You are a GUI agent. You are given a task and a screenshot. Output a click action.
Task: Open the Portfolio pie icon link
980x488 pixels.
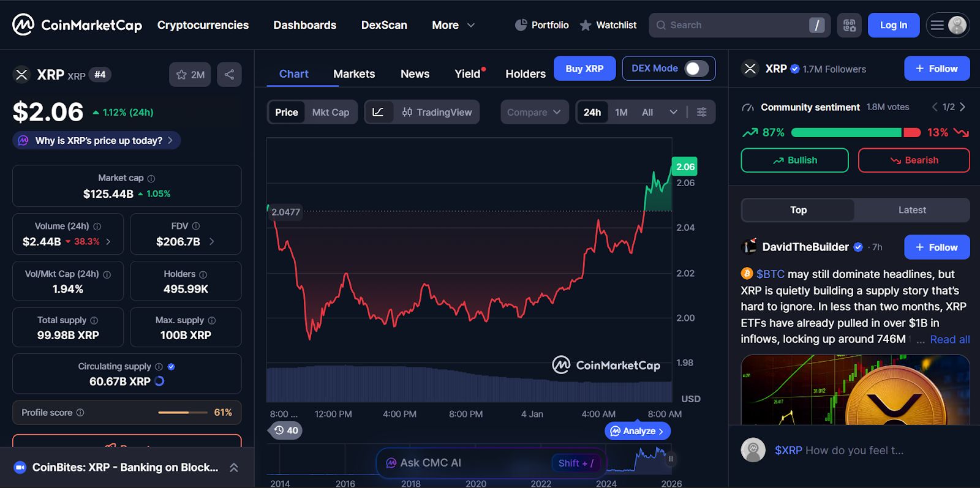[542, 25]
